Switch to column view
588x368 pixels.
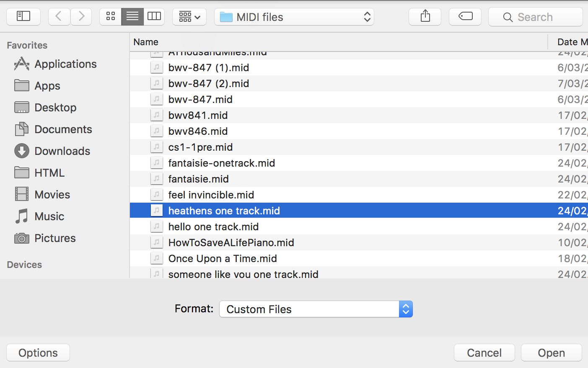(x=154, y=17)
